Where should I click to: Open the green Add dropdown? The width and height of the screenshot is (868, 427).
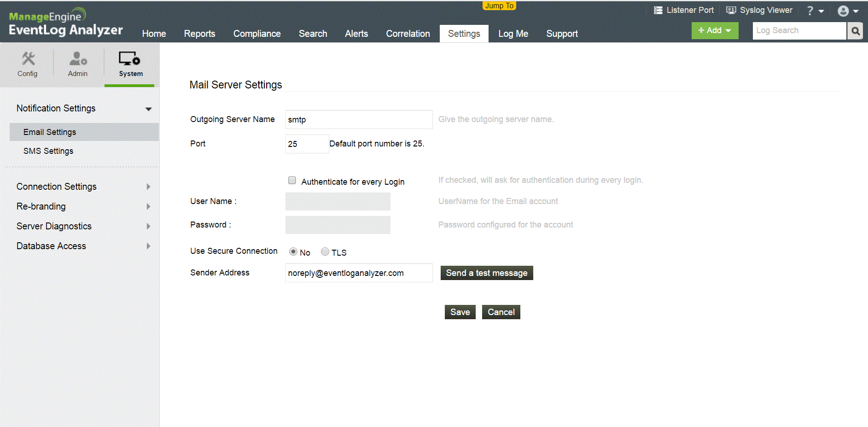click(x=715, y=30)
